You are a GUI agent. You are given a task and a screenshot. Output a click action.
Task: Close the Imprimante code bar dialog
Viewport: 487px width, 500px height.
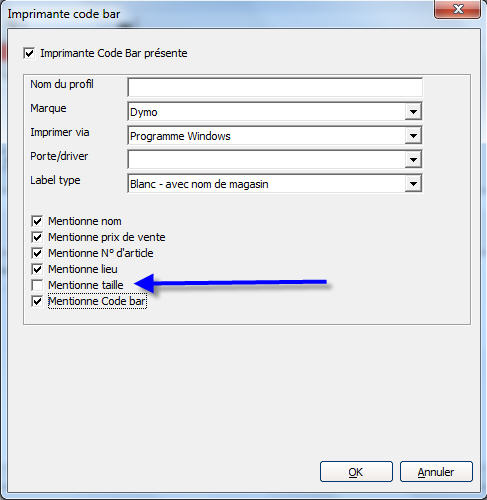[x=458, y=9]
